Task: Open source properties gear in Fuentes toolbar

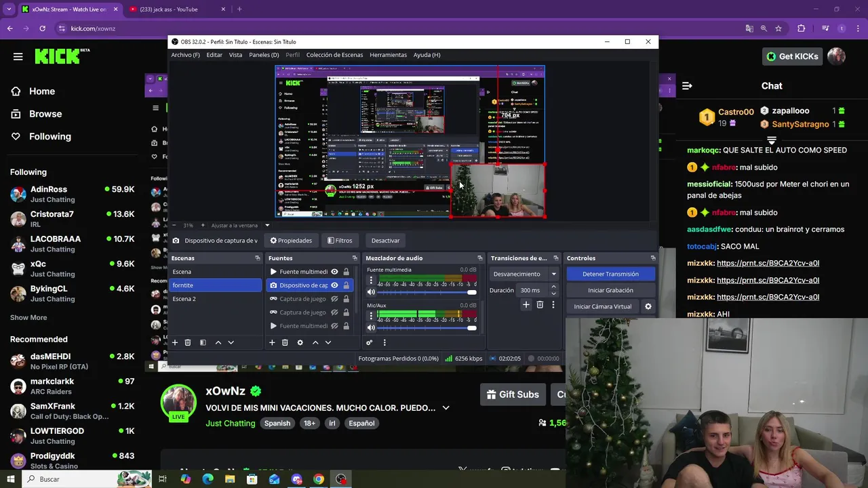Action: click(x=300, y=343)
